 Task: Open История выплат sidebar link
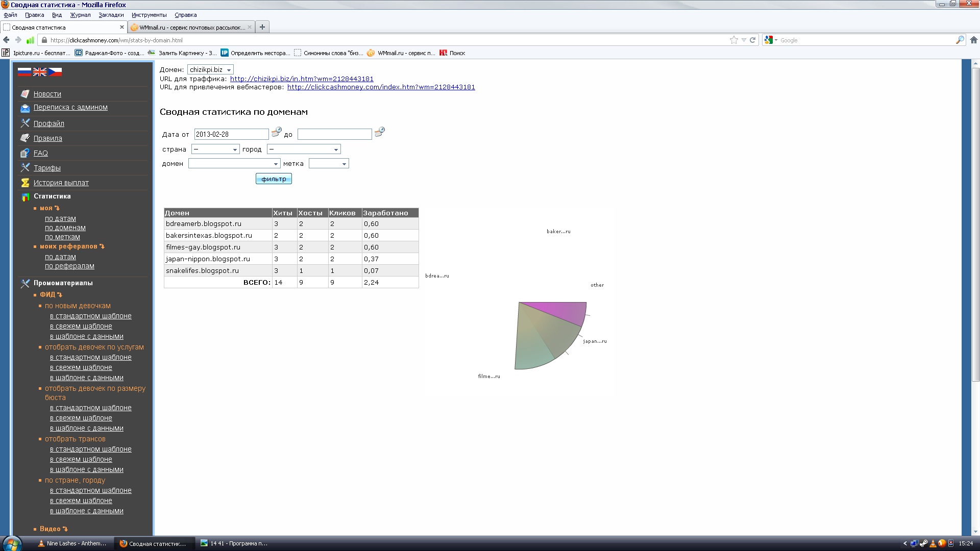(61, 183)
